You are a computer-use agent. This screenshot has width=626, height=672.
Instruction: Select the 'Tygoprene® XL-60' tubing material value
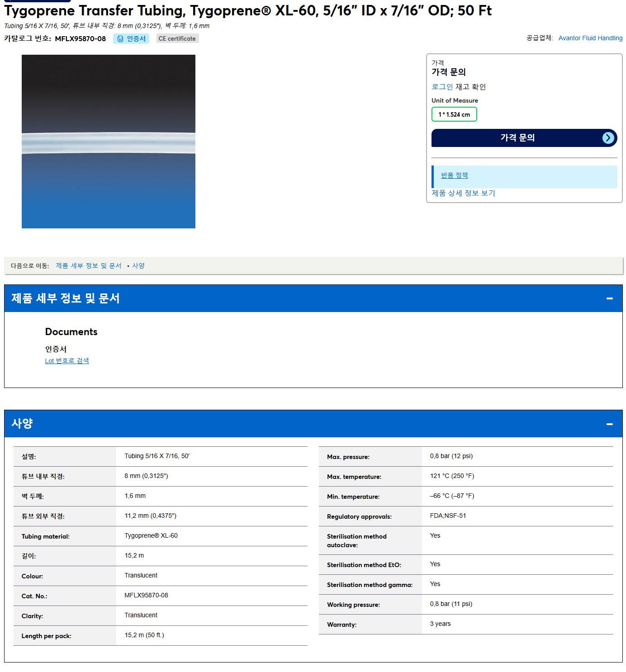click(x=151, y=536)
